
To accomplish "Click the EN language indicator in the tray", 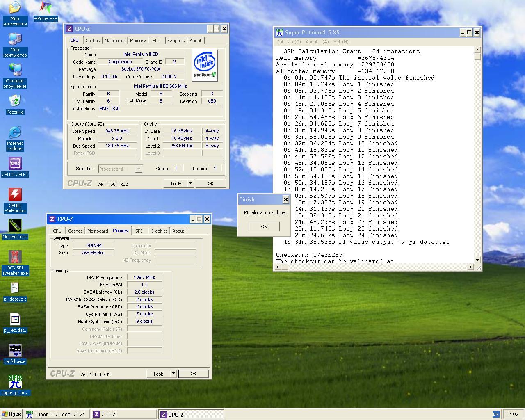I will tap(496, 414).
